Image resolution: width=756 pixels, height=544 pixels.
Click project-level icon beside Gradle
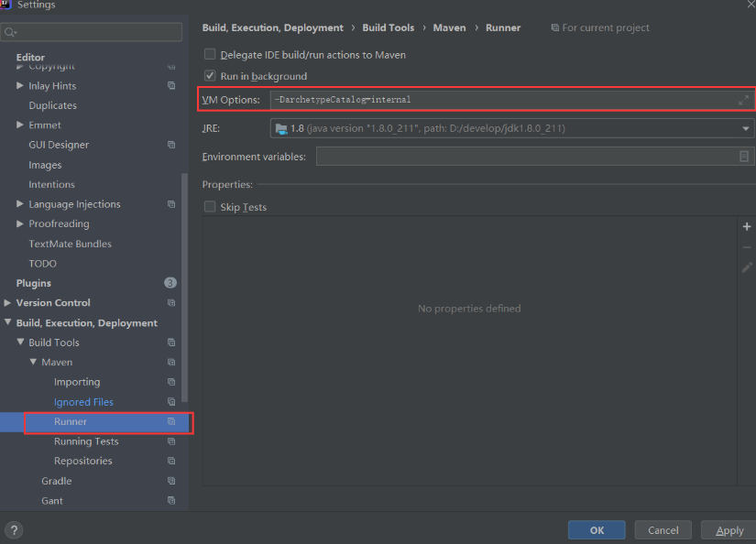click(x=171, y=481)
